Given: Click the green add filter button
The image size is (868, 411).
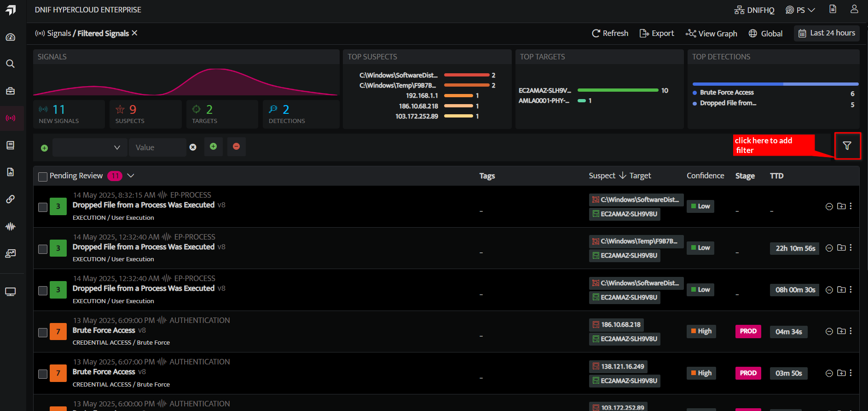Looking at the screenshot, I should (x=214, y=147).
